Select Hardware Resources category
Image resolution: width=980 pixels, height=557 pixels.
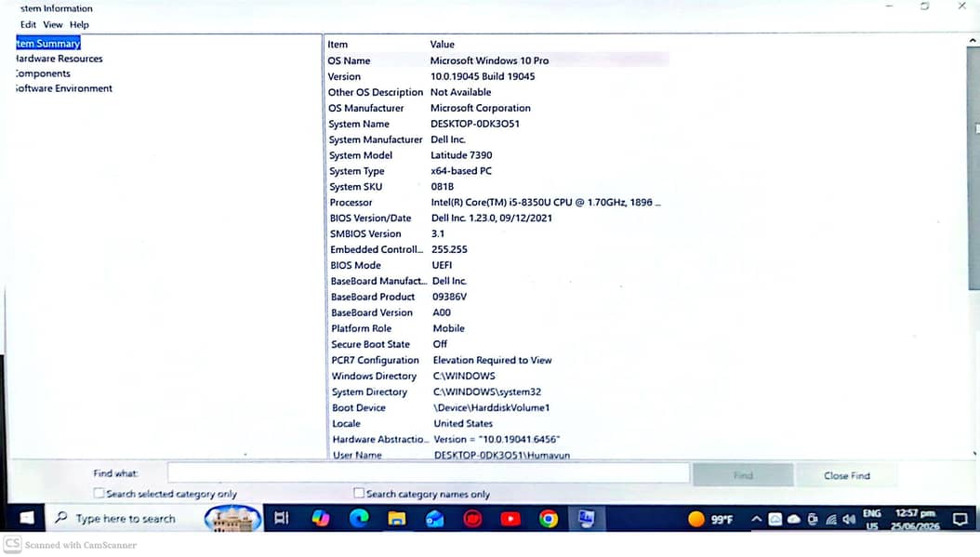(59, 59)
